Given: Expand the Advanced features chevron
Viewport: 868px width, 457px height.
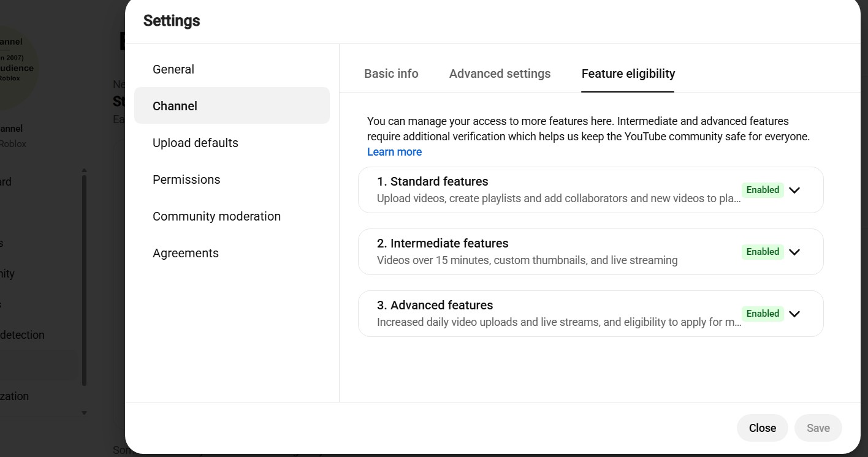Looking at the screenshot, I should (x=794, y=314).
